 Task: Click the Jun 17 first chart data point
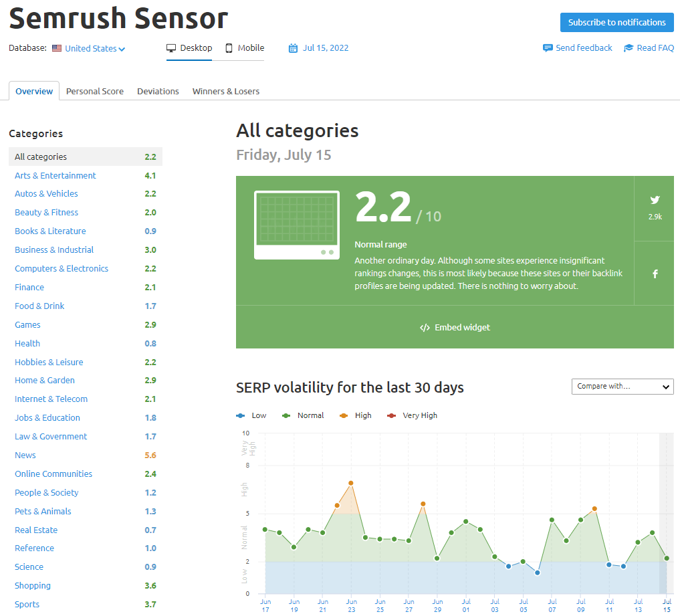(x=265, y=530)
